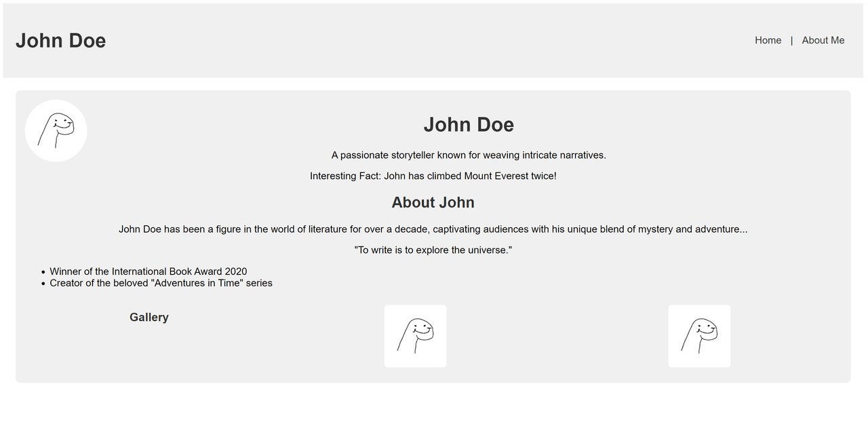868x437 pixels.
Task: Click the passionate storyteller tagline
Action: pyautogui.click(x=469, y=155)
